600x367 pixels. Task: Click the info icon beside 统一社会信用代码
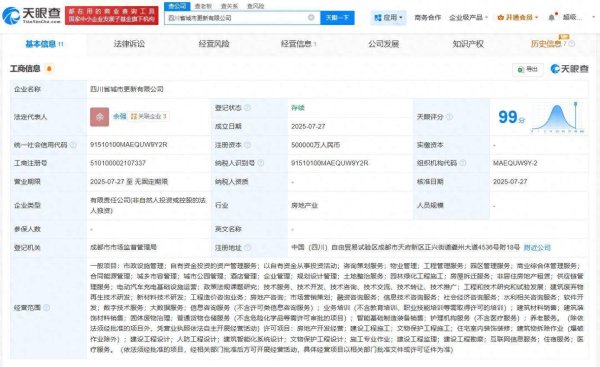click(x=73, y=145)
